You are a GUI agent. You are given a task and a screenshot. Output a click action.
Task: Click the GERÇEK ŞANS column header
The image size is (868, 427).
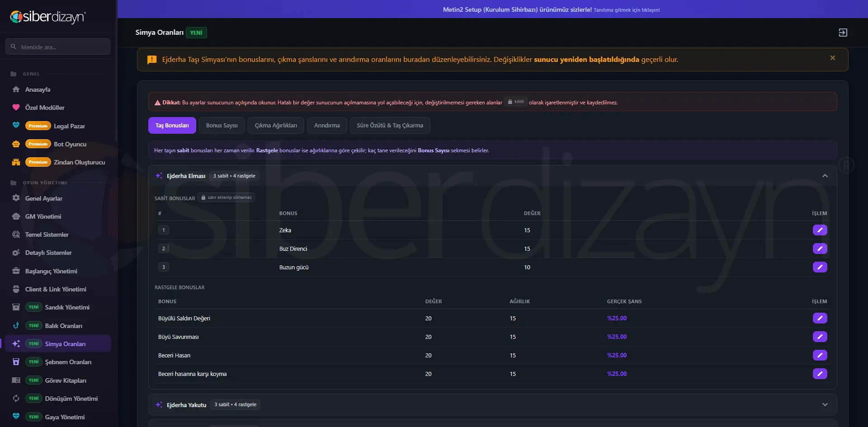(624, 301)
